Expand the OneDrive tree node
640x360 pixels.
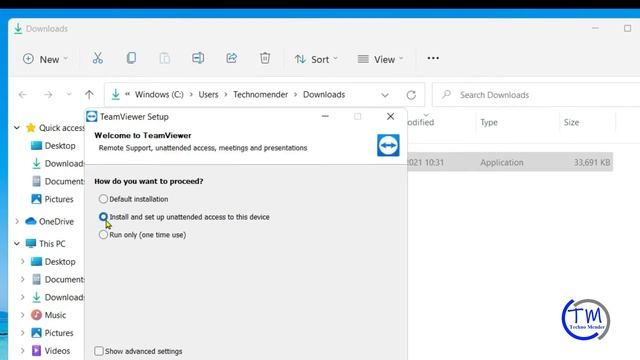[17, 221]
